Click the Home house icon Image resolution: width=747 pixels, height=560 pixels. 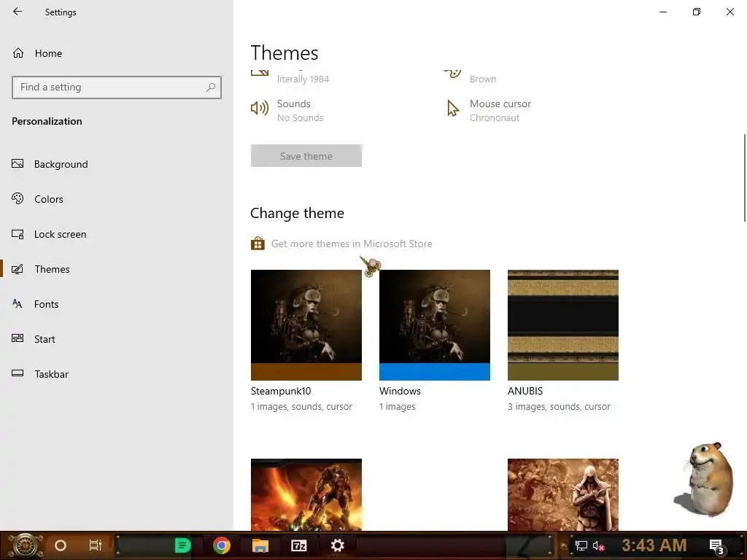click(x=18, y=52)
